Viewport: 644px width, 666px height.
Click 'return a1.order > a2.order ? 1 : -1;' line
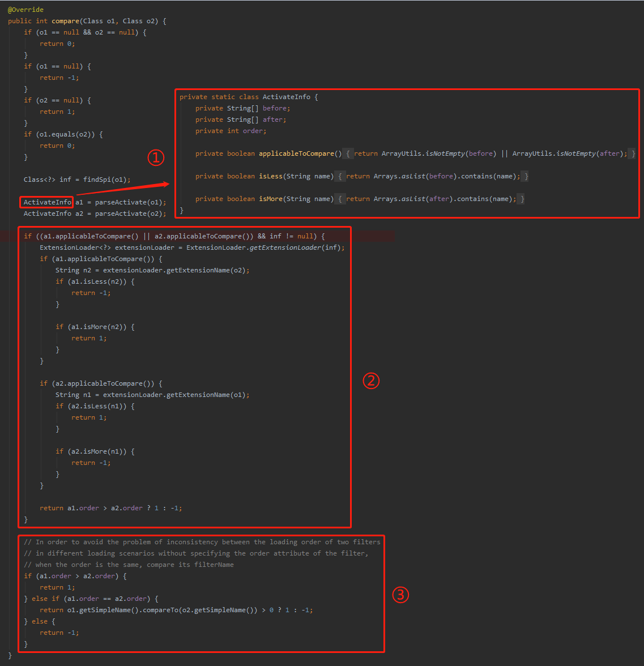(x=111, y=508)
